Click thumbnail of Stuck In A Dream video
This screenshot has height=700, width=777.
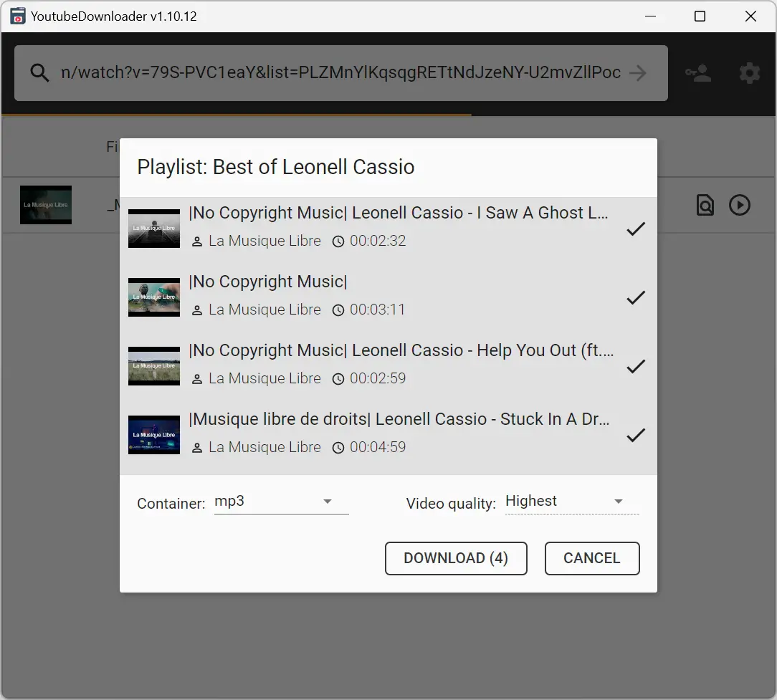(x=154, y=435)
